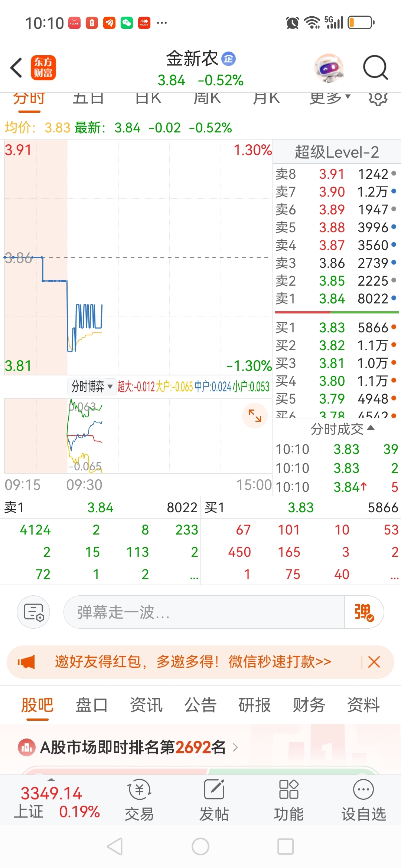The width and height of the screenshot is (401, 868).
Task: Close the invitation banner
Action: pyautogui.click(x=374, y=662)
